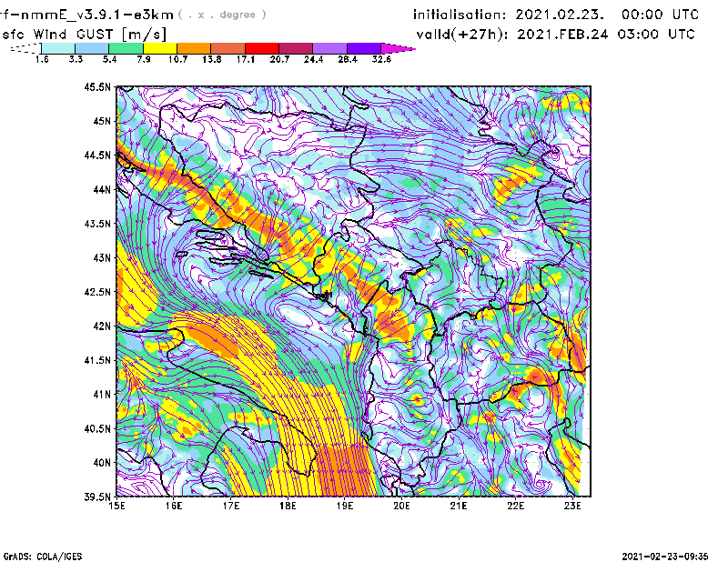Click legend value 5.4

tap(109, 59)
